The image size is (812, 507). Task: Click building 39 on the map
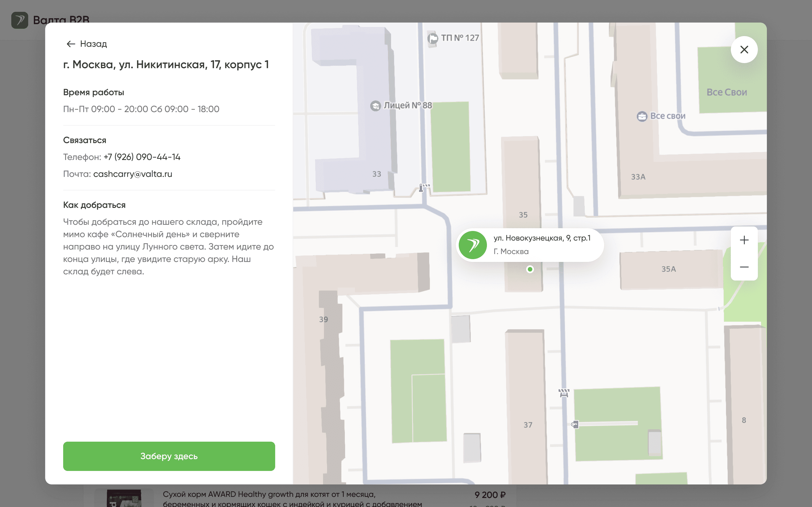tap(323, 320)
